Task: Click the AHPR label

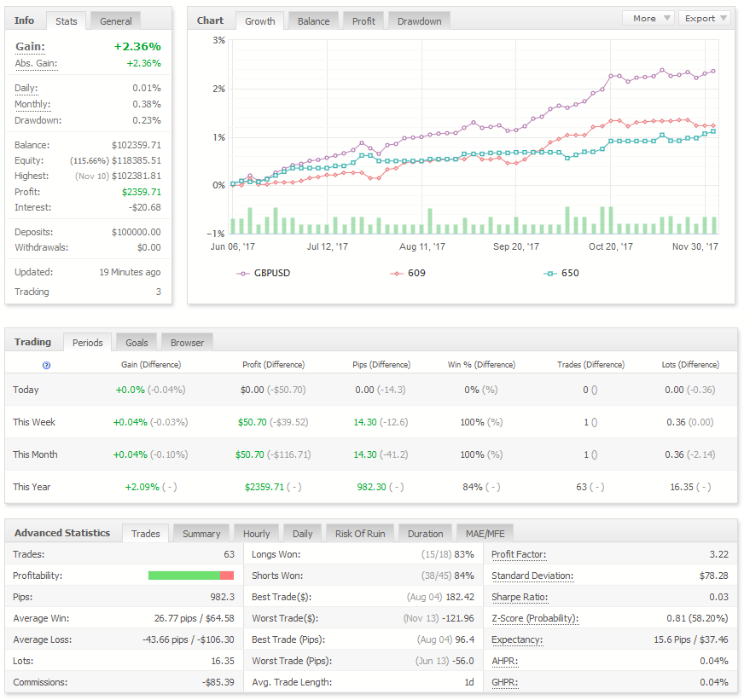Action: pos(505,661)
